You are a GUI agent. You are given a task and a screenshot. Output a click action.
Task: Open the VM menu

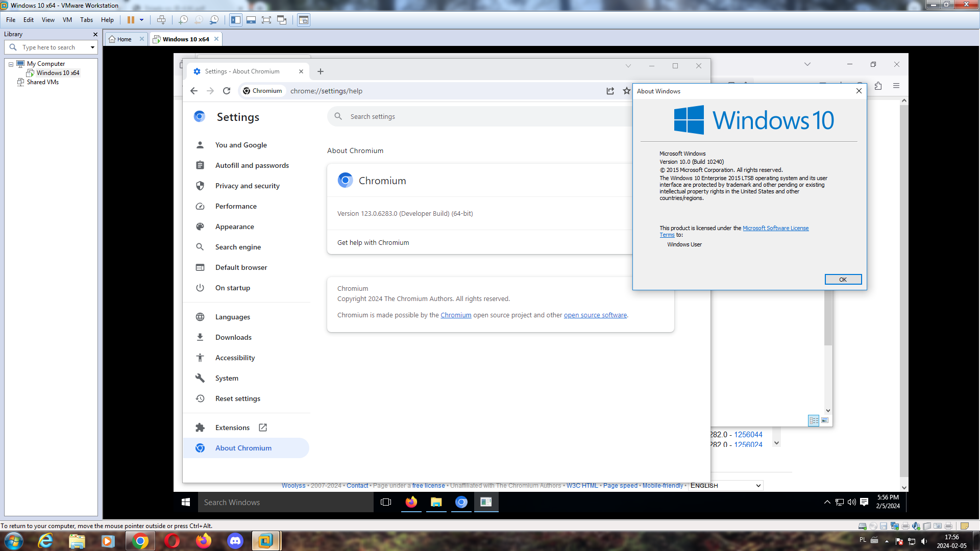(67, 20)
